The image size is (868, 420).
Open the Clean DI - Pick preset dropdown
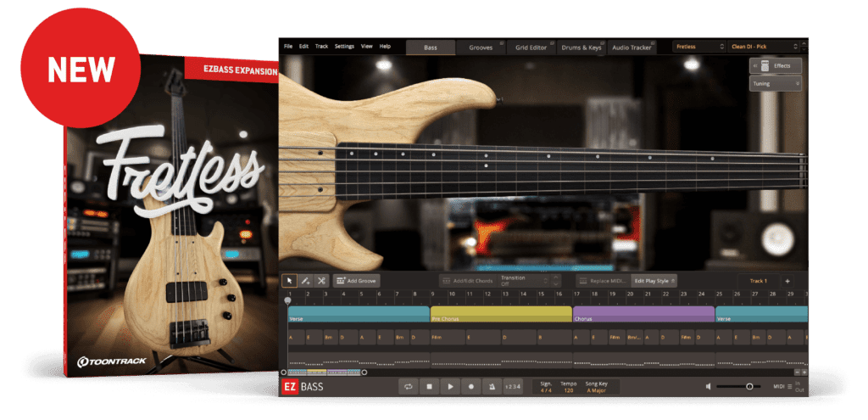pos(764,48)
